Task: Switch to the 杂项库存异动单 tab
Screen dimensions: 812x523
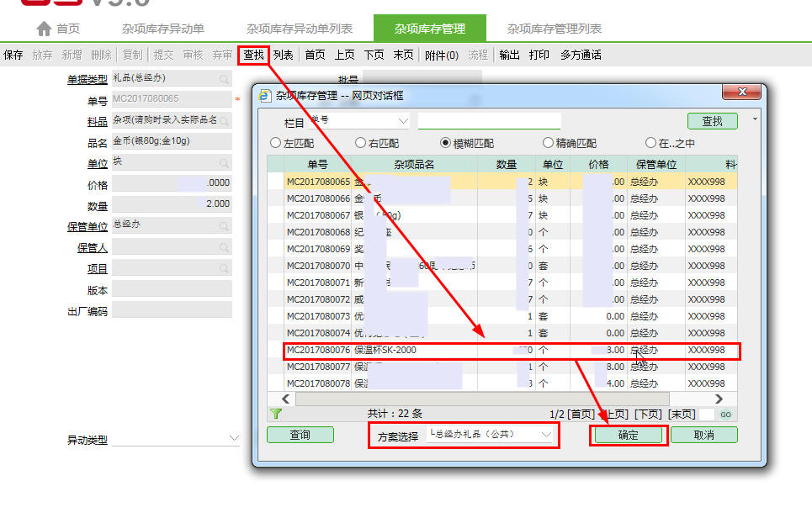Action: point(163,29)
